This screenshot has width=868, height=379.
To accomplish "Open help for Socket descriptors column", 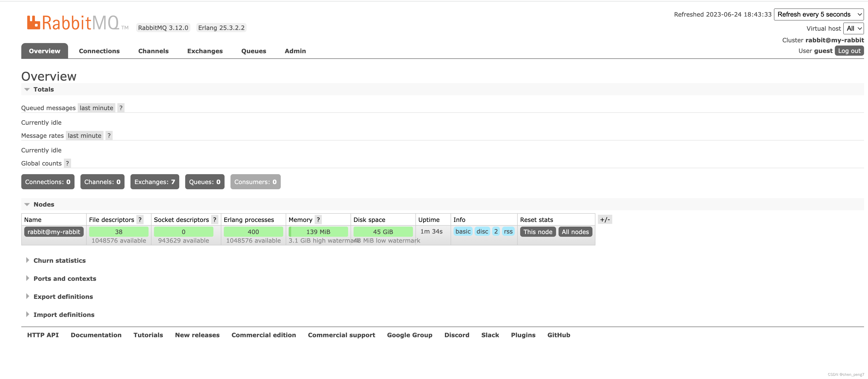I will click(x=215, y=220).
